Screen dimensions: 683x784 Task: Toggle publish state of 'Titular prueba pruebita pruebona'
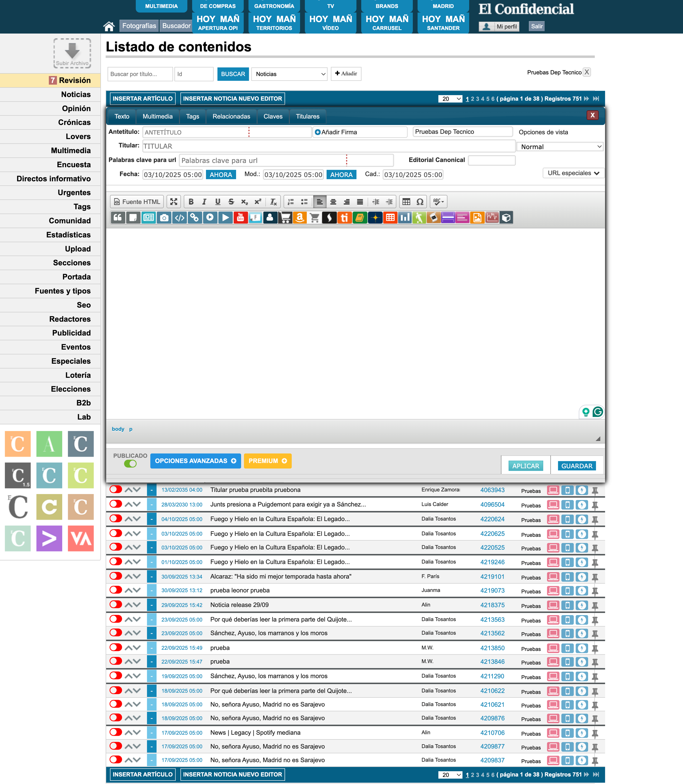115,490
